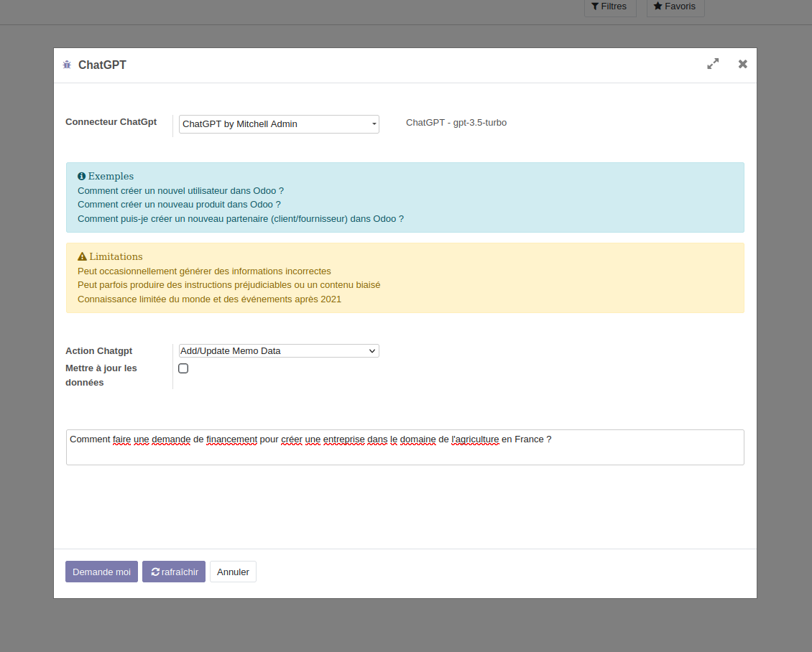Click example 'Comment créer un nouvel utilisateur dans Odoo ?'
This screenshot has width=812, height=652.
click(x=181, y=191)
